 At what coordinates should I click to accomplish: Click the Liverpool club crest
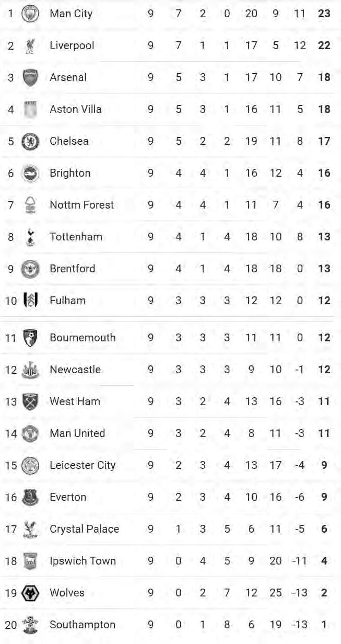coord(30,46)
